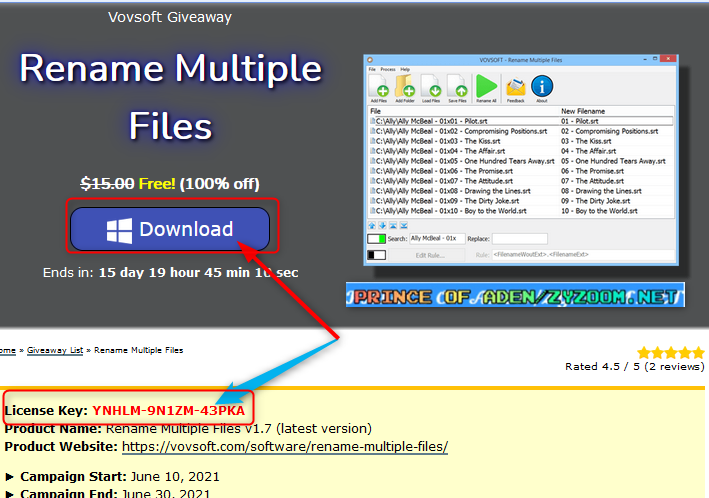
Task: Open the Help menu in Vovsoft window
Action: tap(405, 69)
